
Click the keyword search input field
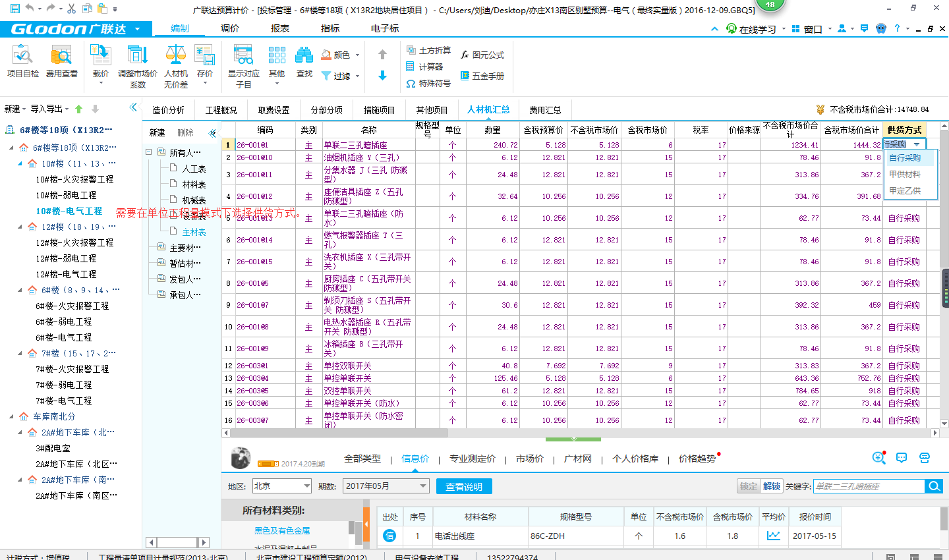tap(869, 486)
